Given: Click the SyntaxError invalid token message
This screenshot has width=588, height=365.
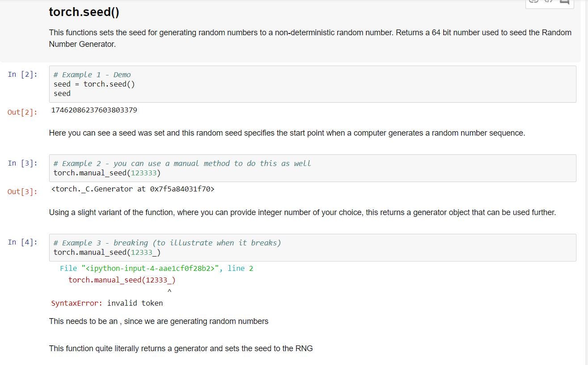Looking at the screenshot, I should tap(107, 303).
